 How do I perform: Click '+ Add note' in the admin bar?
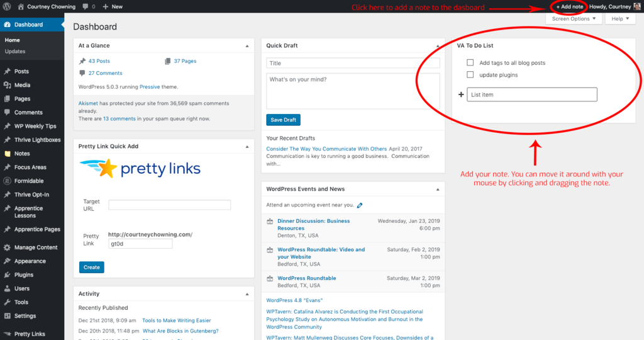(x=570, y=6)
